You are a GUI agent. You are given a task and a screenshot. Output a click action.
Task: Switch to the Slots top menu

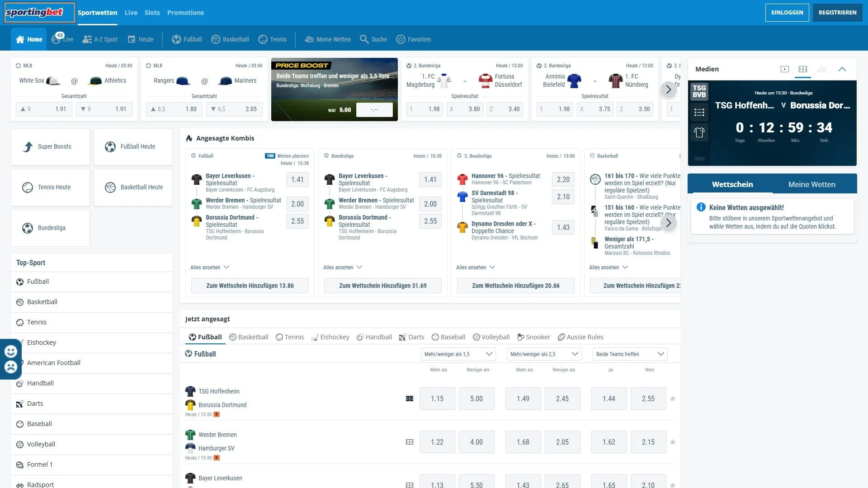(152, 13)
